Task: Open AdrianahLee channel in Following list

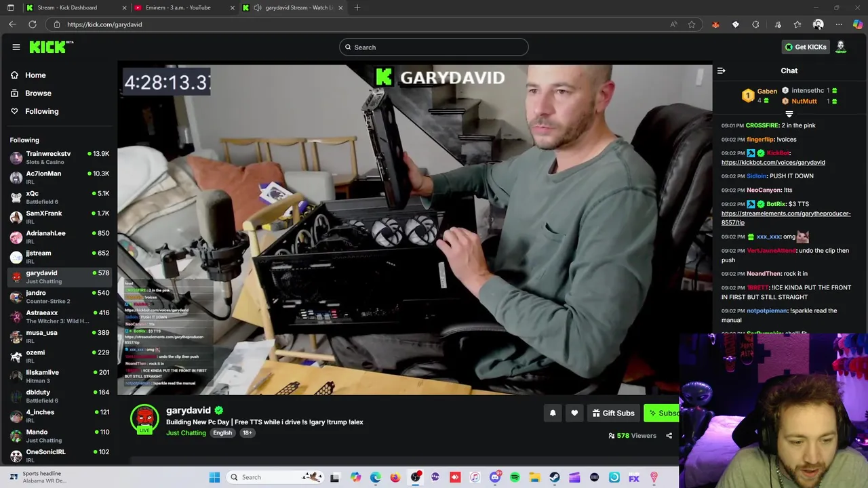Action: pyautogui.click(x=60, y=237)
